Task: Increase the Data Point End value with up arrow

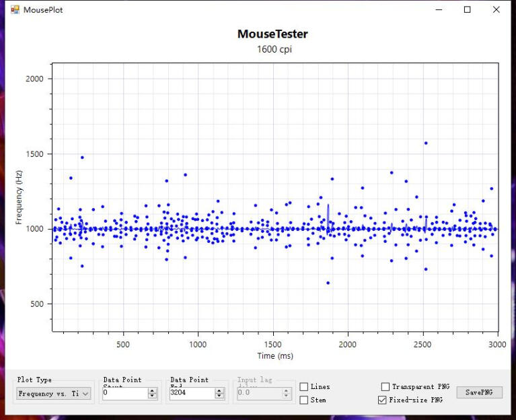Action: 220,391
